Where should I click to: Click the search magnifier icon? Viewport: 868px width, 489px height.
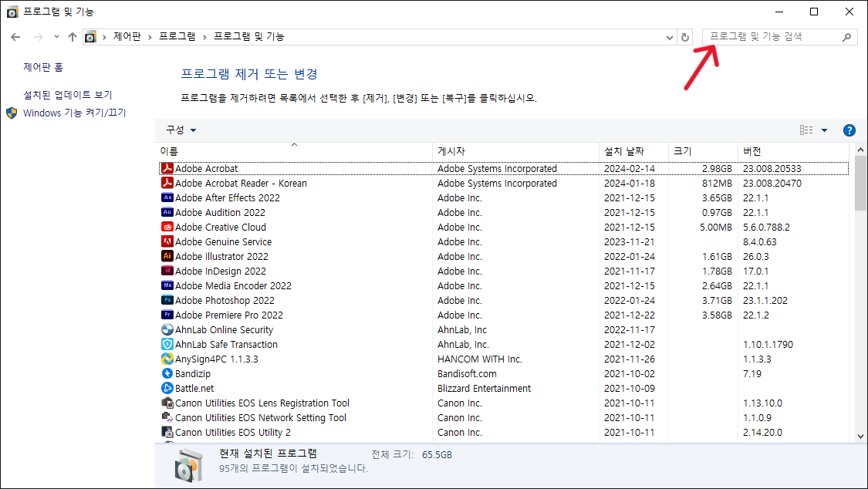pyautogui.click(x=846, y=37)
